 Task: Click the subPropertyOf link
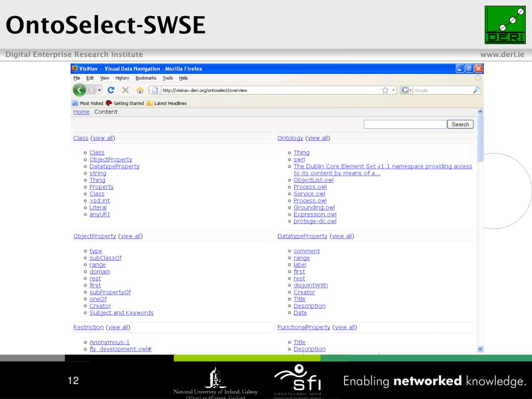point(110,292)
